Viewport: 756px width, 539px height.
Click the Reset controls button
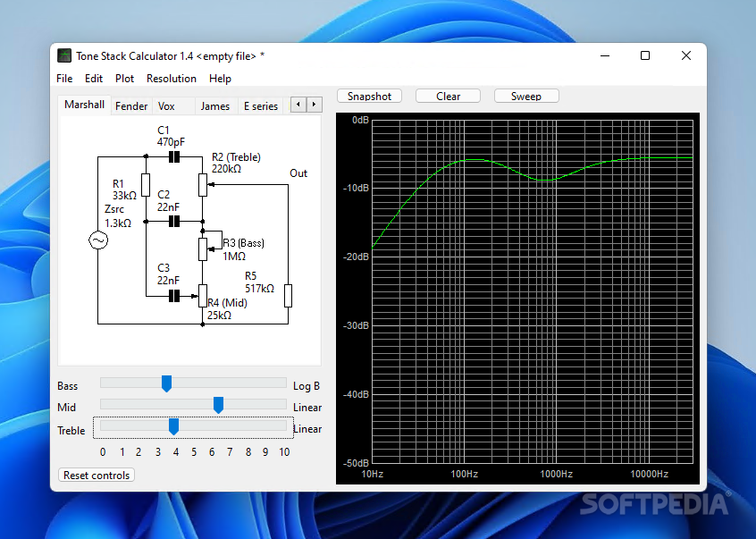click(97, 476)
